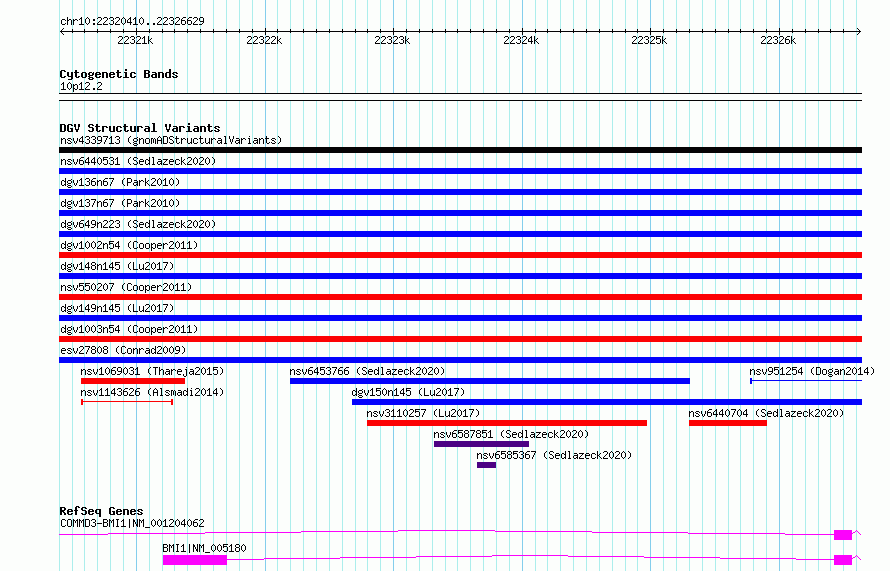Click the dgv150n145 (Lu2017) blue bar

607,402
